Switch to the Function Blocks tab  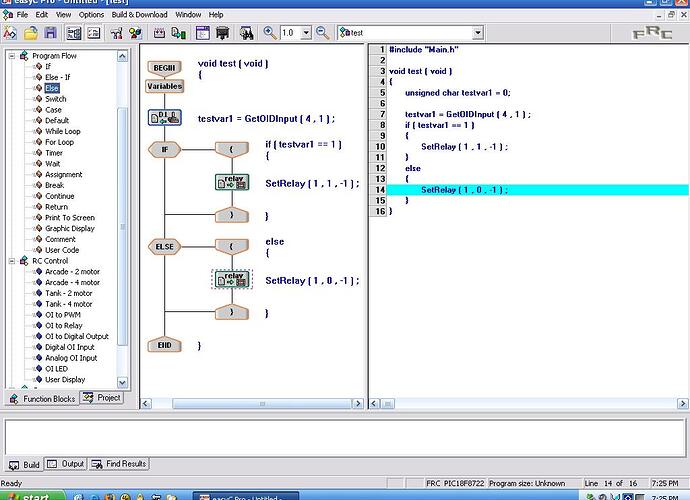(42, 399)
